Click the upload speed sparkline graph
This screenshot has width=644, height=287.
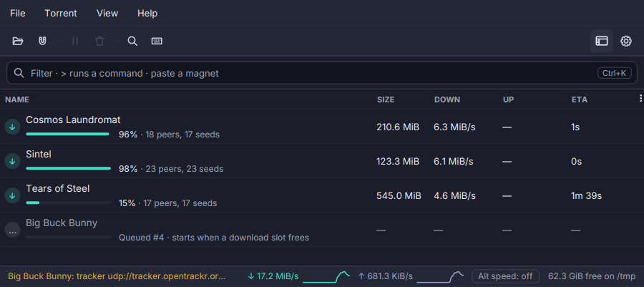(440, 276)
